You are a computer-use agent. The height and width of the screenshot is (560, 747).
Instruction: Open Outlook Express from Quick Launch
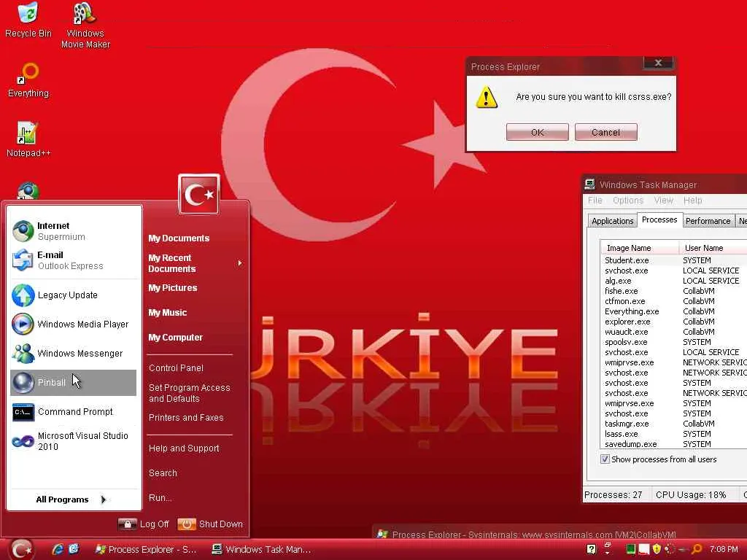pos(74,549)
